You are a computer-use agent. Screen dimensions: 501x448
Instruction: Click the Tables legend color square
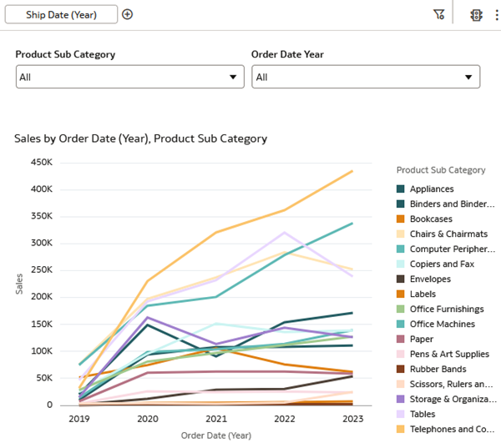[x=401, y=415]
